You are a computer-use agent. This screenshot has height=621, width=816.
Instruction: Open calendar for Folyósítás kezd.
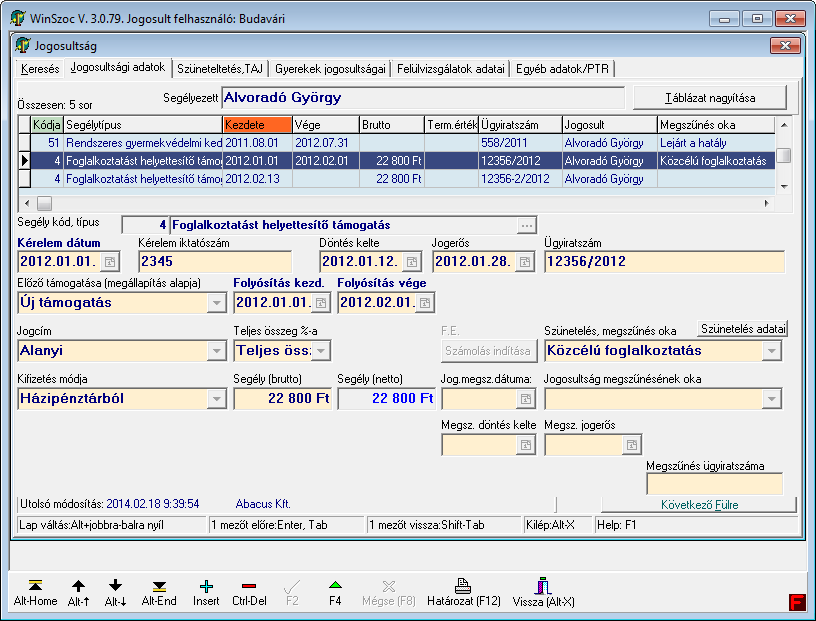(x=321, y=302)
